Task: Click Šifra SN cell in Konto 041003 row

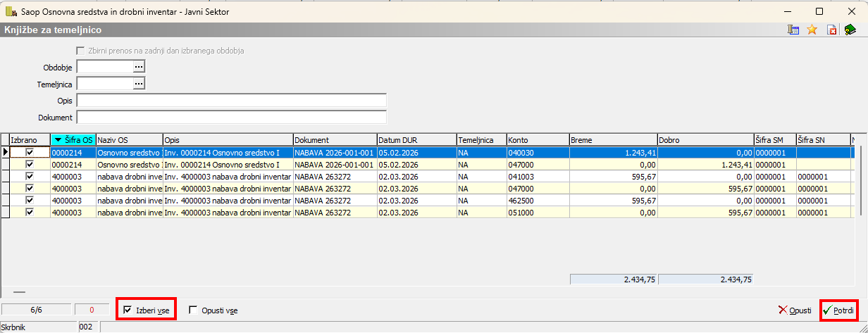Action: point(823,176)
